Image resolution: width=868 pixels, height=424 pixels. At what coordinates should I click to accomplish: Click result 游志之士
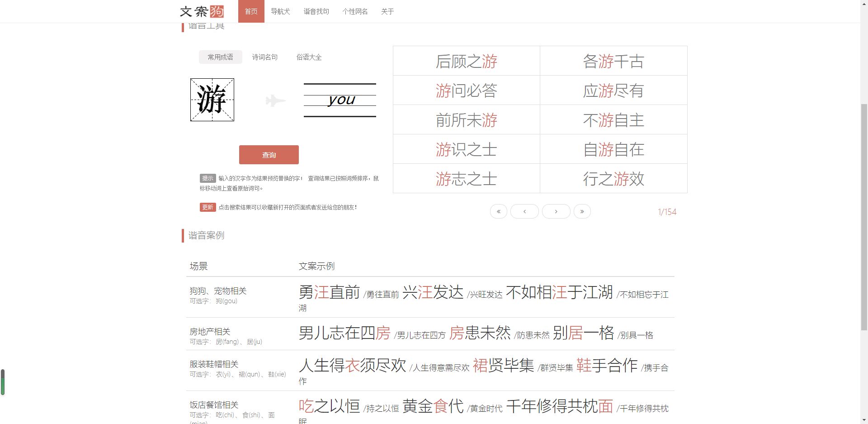click(467, 179)
